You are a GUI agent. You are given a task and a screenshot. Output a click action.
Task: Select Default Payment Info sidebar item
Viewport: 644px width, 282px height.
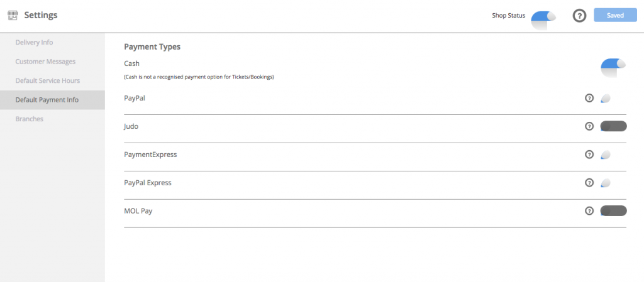coord(47,100)
